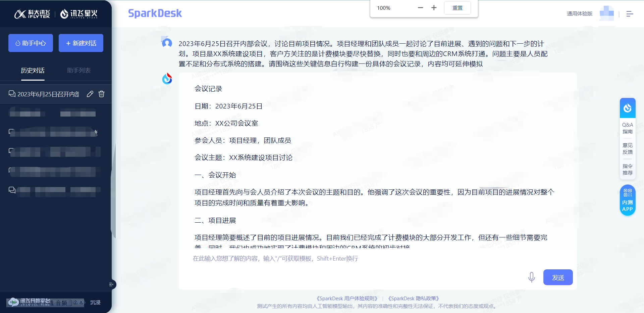Click the user avatar in the header
The height and width of the screenshot is (313, 644).
[x=606, y=13]
